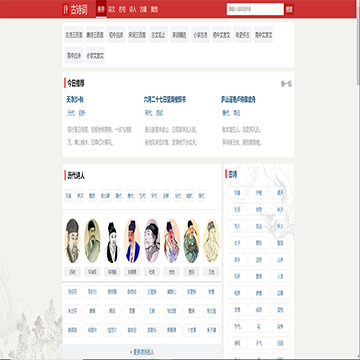Open the 古诗三百首 category tag
The width and height of the screenshot is (360, 360).
74,35
